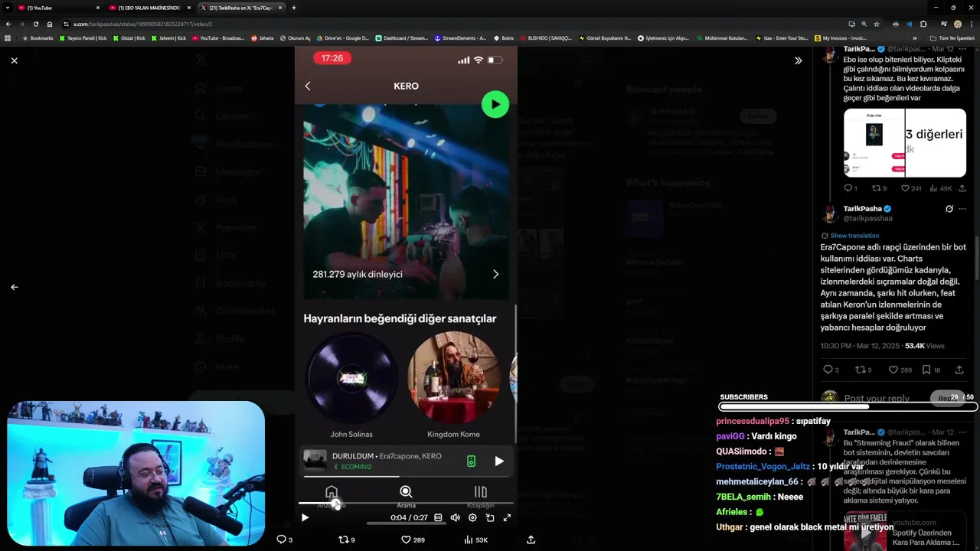Bookmark this page with the star
Image resolution: width=980 pixels, height=551 pixels.
[877, 24]
